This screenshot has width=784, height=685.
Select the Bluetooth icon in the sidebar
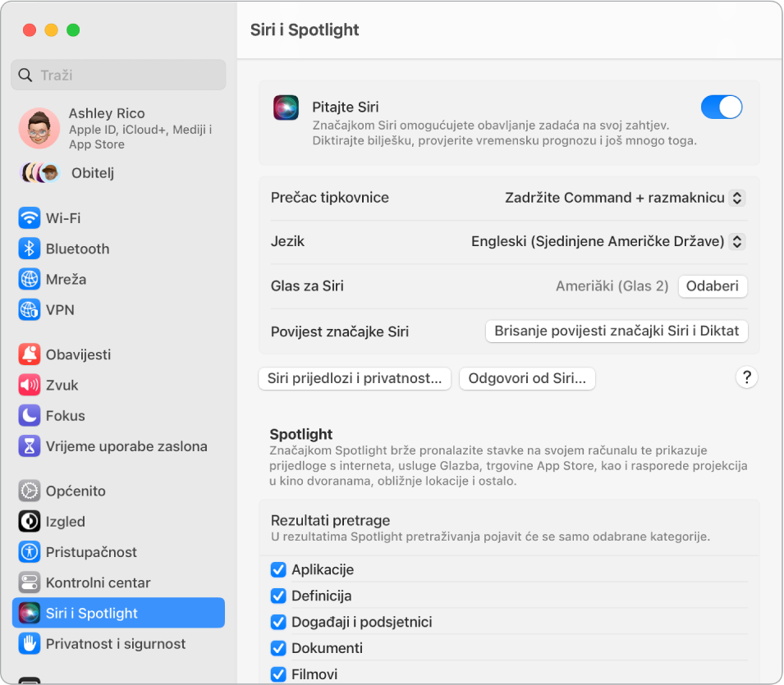(29, 249)
